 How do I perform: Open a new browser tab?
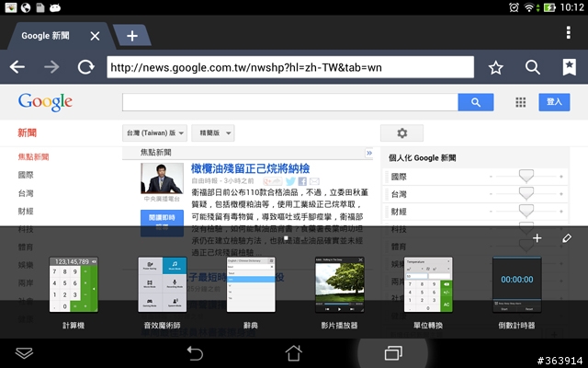pyautogui.click(x=132, y=36)
